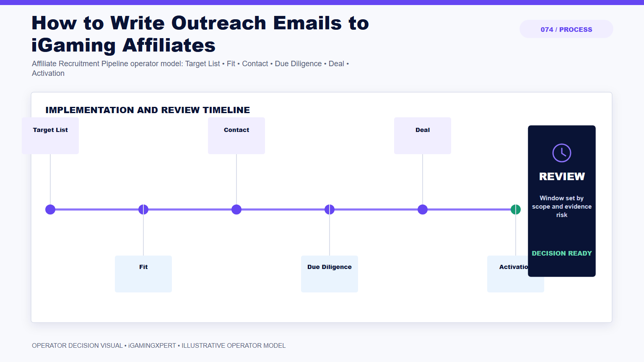Select the green Activation timeline dot
Screen dimensions: 644x362
click(x=516, y=209)
